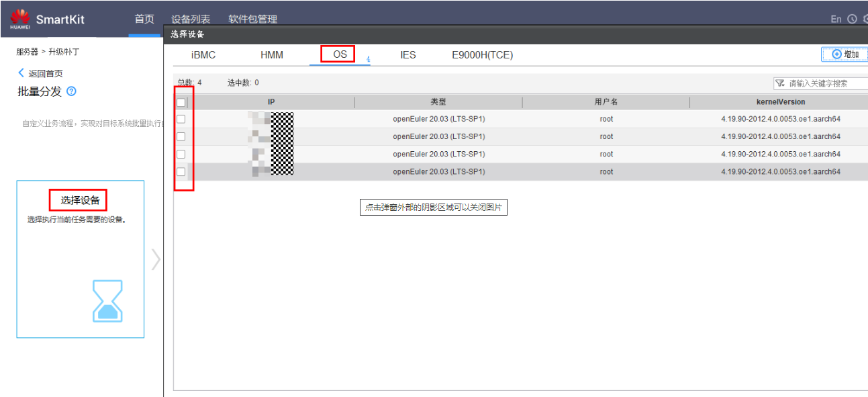Open the IES tab
This screenshot has height=397, width=868.
tap(408, 55)
